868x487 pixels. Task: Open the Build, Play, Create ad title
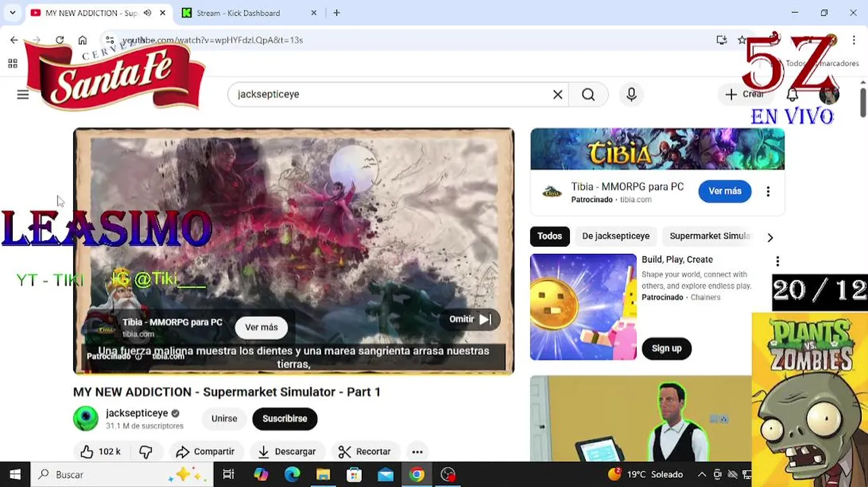(677, 260)
